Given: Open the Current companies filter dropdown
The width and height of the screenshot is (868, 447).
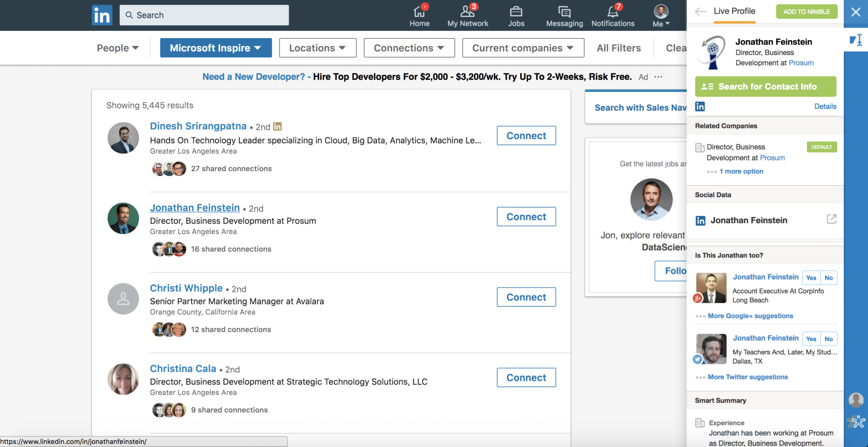Looking at the screenshot, I should pos(523,48).
